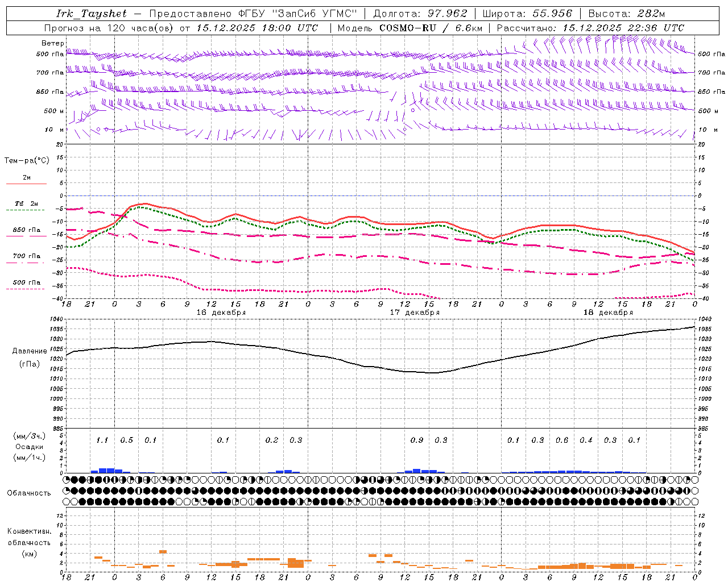Click the Конвективн. convective cloud label
This screenshot has height=582, width=728.
point(30,531)
